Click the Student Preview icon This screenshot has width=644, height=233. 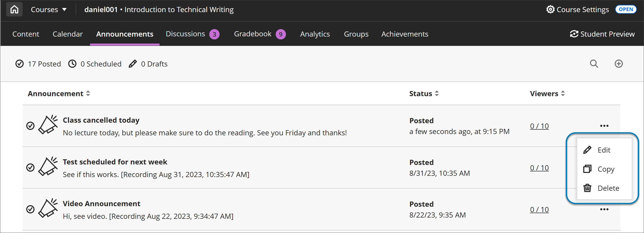574,34
